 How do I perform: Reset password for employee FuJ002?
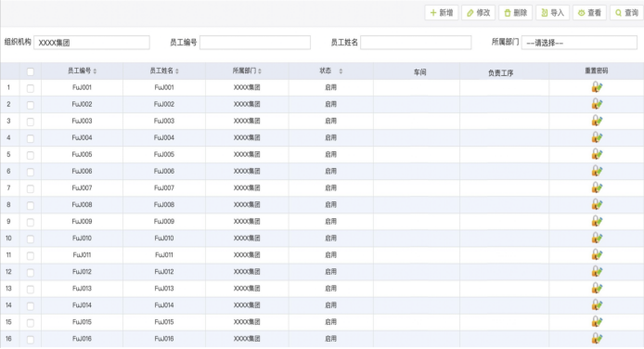click(x=597, y=104)
